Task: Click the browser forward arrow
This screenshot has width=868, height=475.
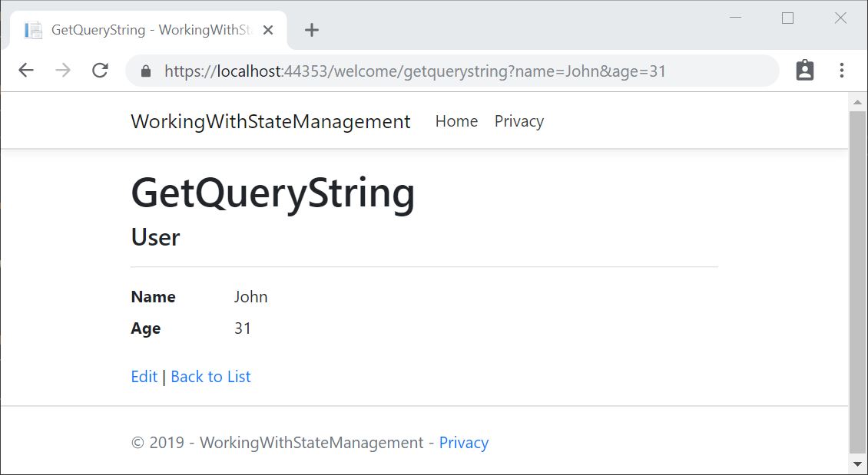Action: [63, 71]
